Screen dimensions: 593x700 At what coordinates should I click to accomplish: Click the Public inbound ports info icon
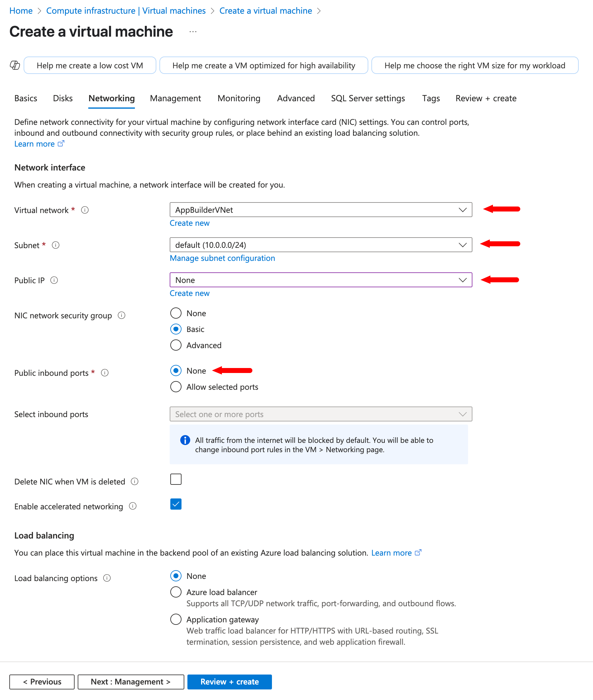(105, 372)
